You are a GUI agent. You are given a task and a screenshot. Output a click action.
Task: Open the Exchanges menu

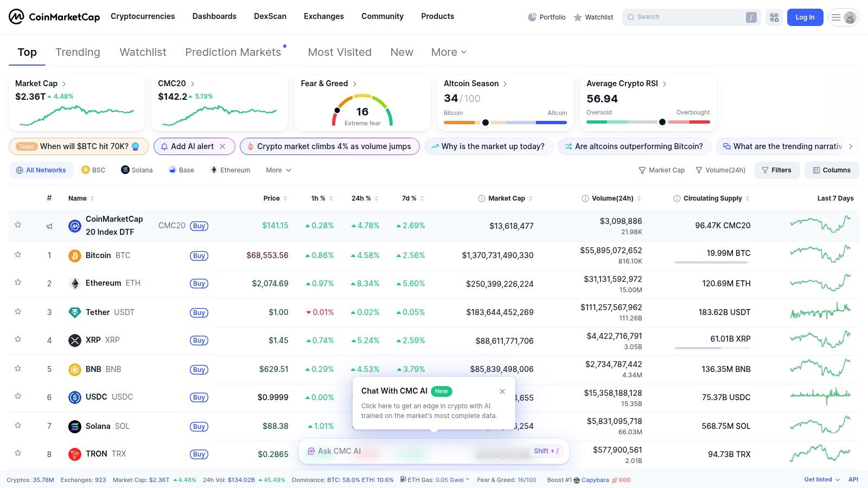pos(323,16)
